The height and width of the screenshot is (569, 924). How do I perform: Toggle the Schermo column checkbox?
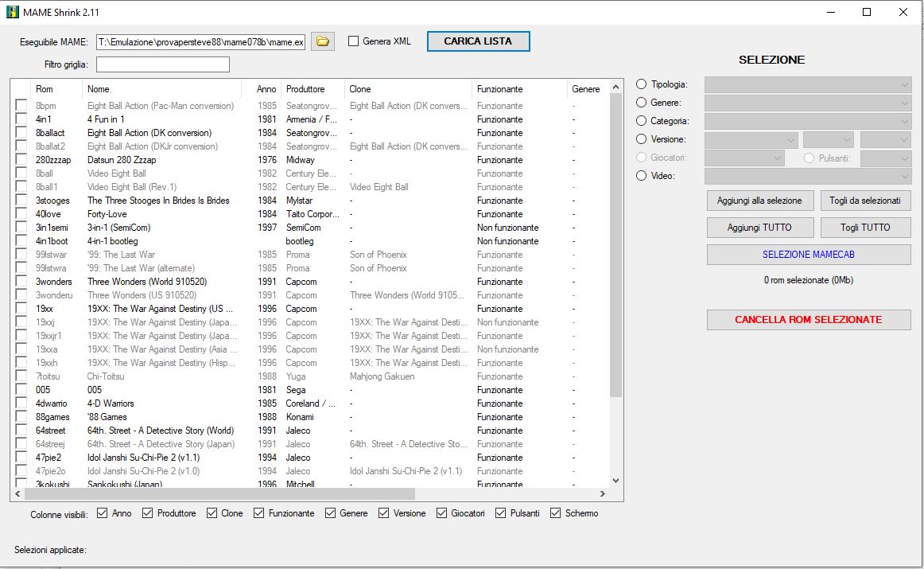pyautogui.click(x=555, y=513)
